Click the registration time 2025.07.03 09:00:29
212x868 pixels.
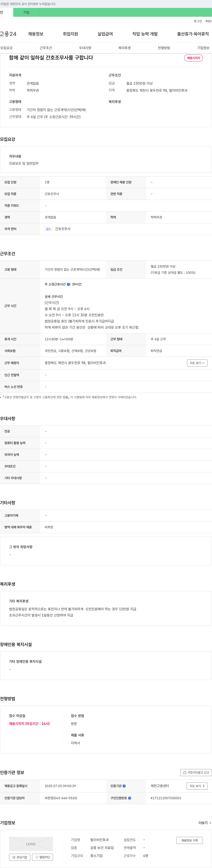pos(60,786)
